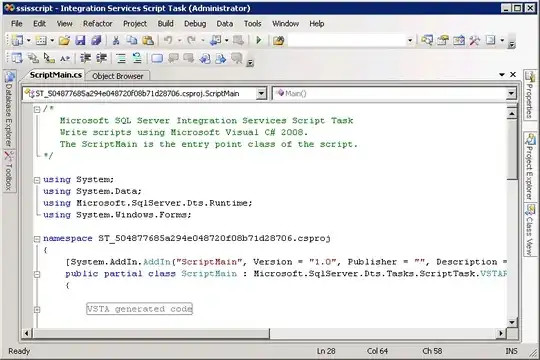
Task: Click the Cut scissors icon
Action: (x=116, y=41)
